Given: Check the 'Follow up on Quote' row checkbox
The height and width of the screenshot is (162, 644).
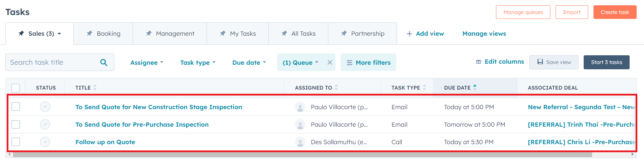Looking at the screenshot, I should click(x=16, y=142).
